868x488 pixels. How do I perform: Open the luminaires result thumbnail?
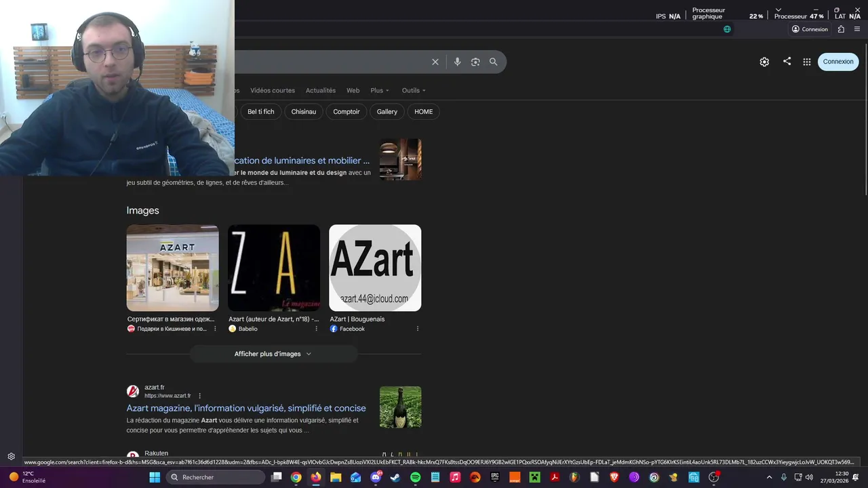pos(400,159)
